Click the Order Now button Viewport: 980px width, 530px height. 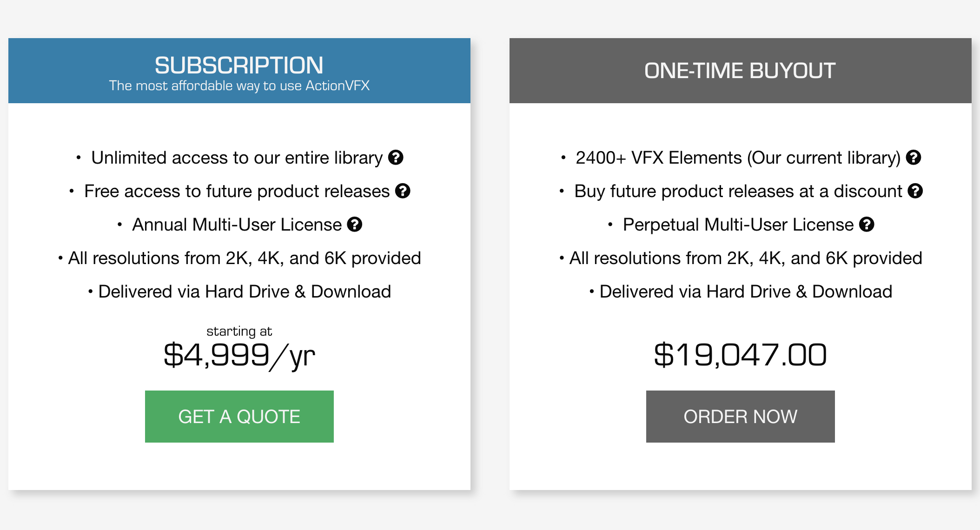coord(740,417)
